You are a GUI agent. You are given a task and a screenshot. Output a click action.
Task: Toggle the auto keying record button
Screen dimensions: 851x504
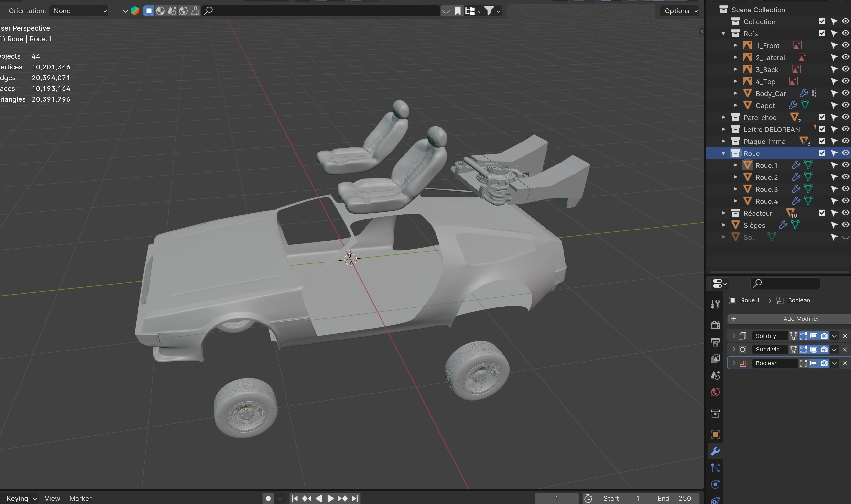click(x=268, y=498)
